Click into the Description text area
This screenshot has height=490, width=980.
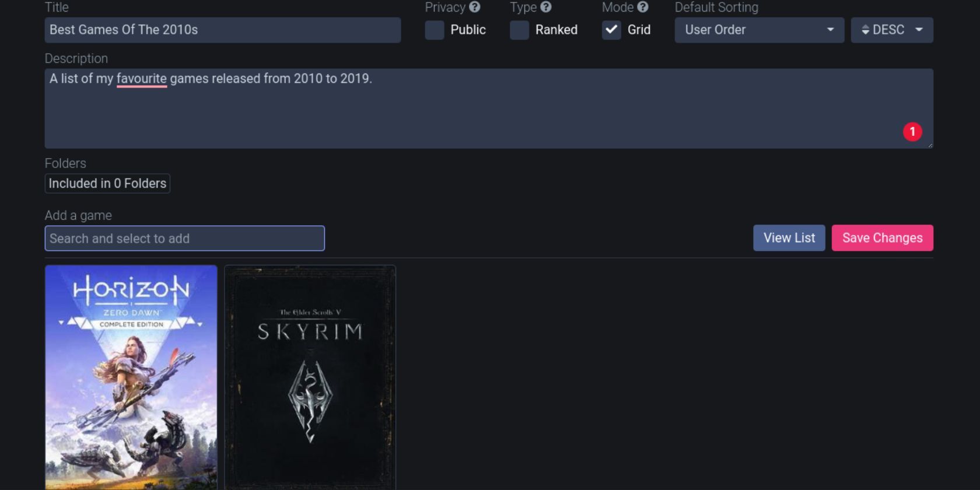pos(489,108)
